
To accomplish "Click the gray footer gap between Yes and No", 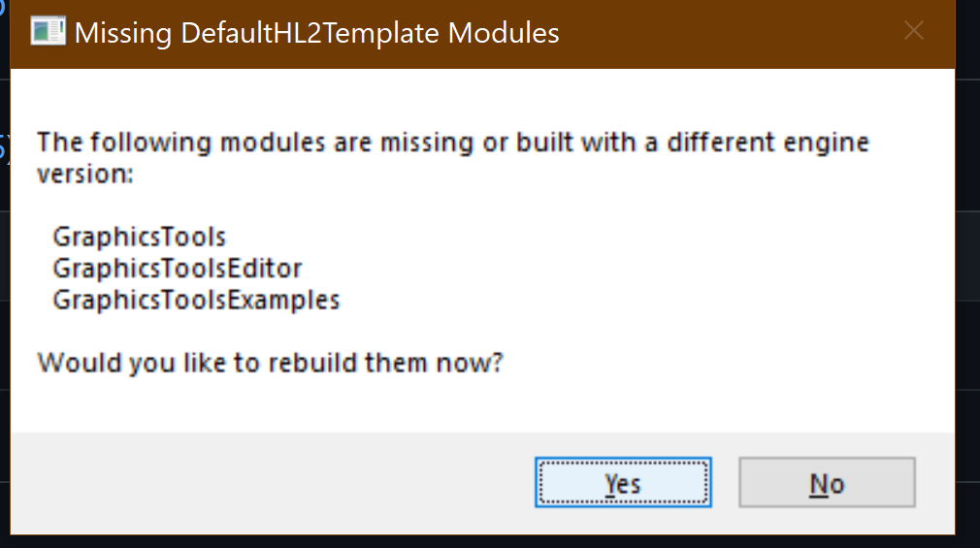I will 725,482.
